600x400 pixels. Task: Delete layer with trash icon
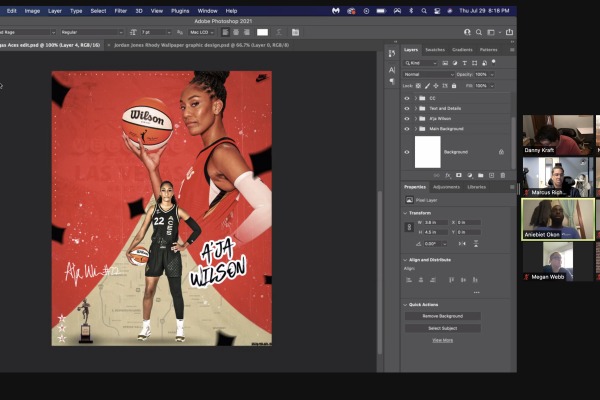(503, 175)
